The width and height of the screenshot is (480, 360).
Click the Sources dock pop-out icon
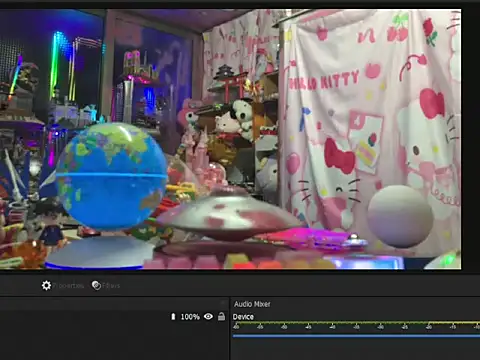(224, 303)
